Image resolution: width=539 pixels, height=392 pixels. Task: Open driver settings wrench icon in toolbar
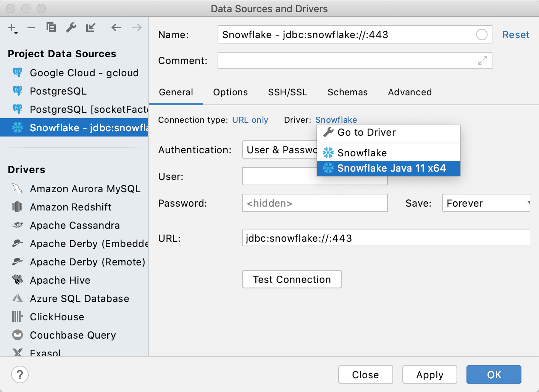[71, 27]
